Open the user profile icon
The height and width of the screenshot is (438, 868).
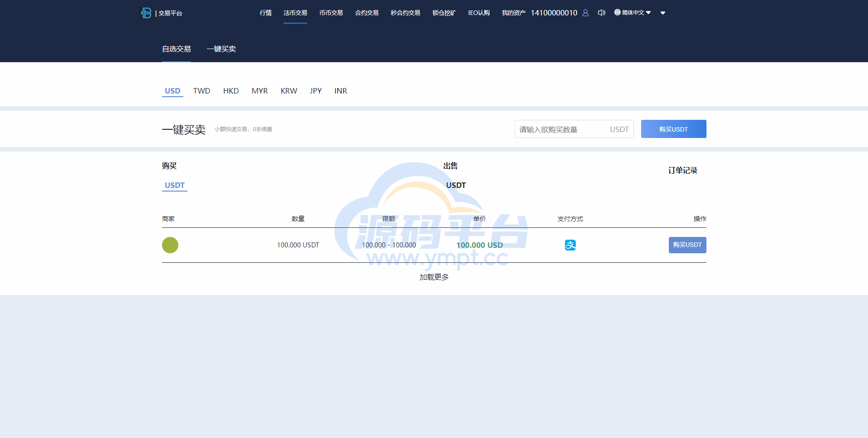pyautogui.click(x=585, y=13)
